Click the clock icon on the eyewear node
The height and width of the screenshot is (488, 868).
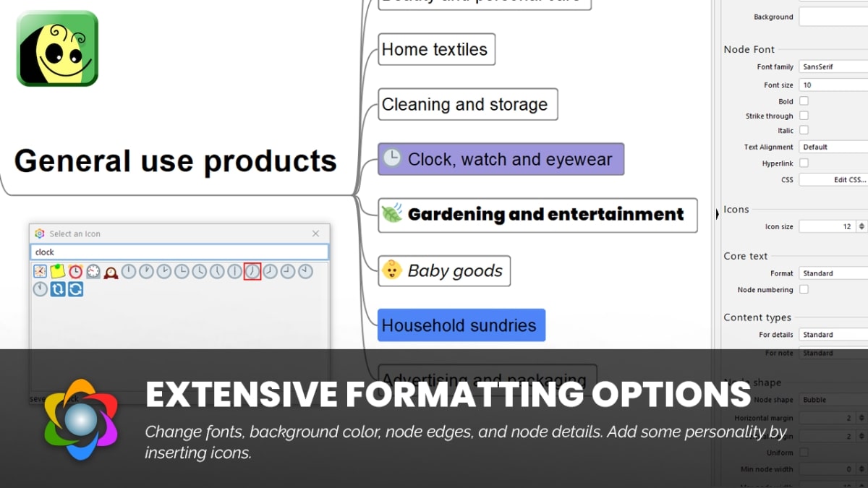392,158
